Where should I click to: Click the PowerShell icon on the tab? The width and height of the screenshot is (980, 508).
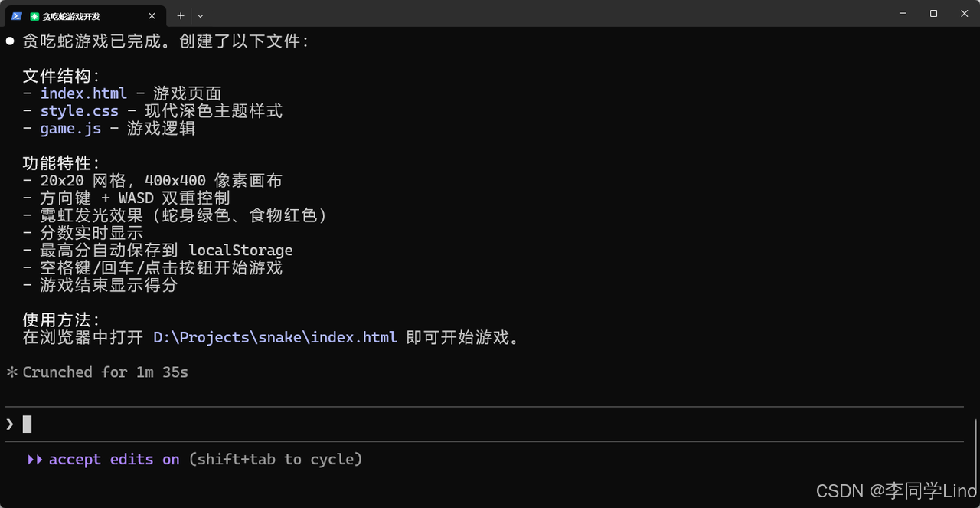(18, 15)
